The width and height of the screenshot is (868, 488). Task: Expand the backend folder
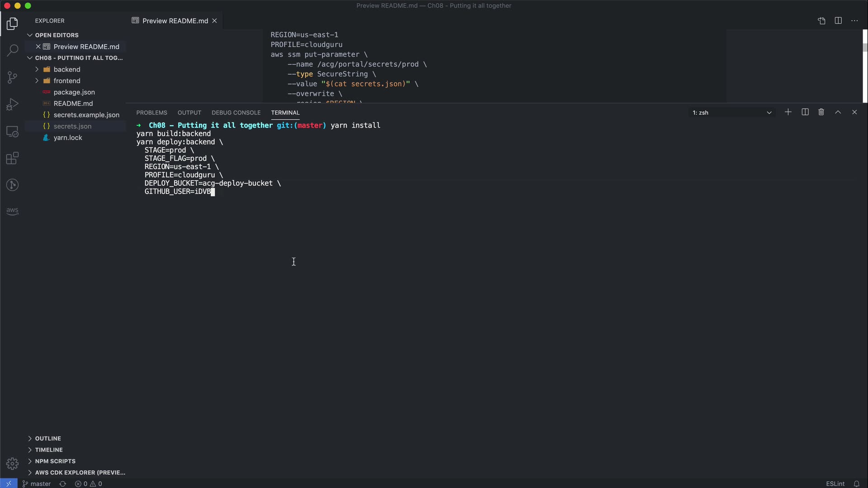66,69
